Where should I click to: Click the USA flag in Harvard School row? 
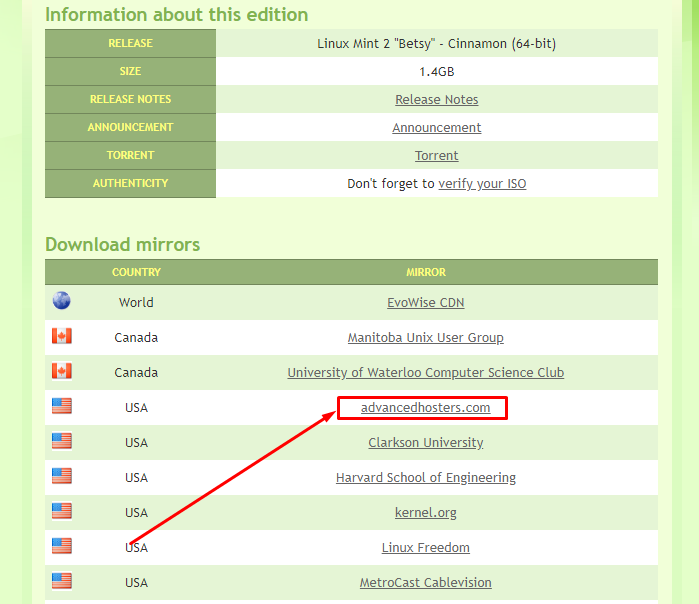[x=62, y=476]
